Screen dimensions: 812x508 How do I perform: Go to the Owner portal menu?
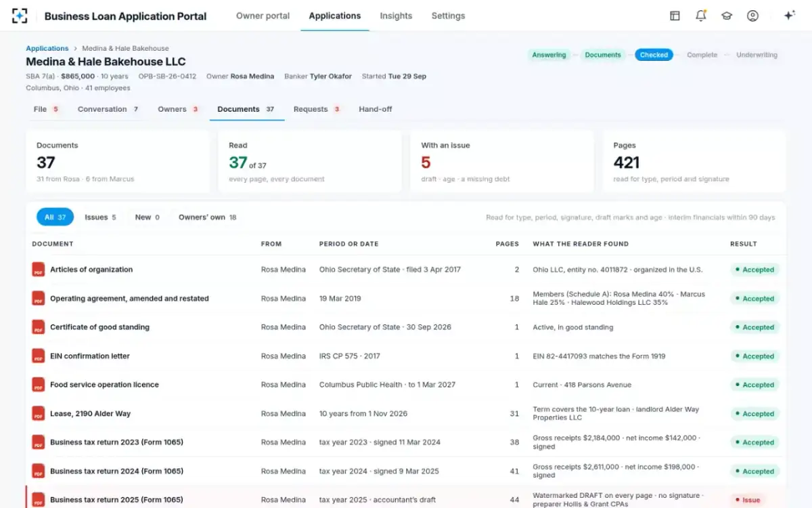coord(263,16)
